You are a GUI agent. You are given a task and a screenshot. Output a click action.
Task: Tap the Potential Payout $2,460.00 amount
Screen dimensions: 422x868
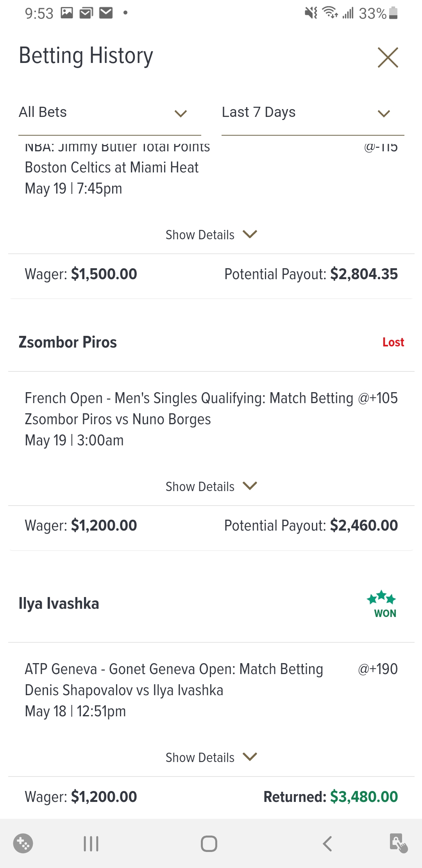(x=364, y=525)
